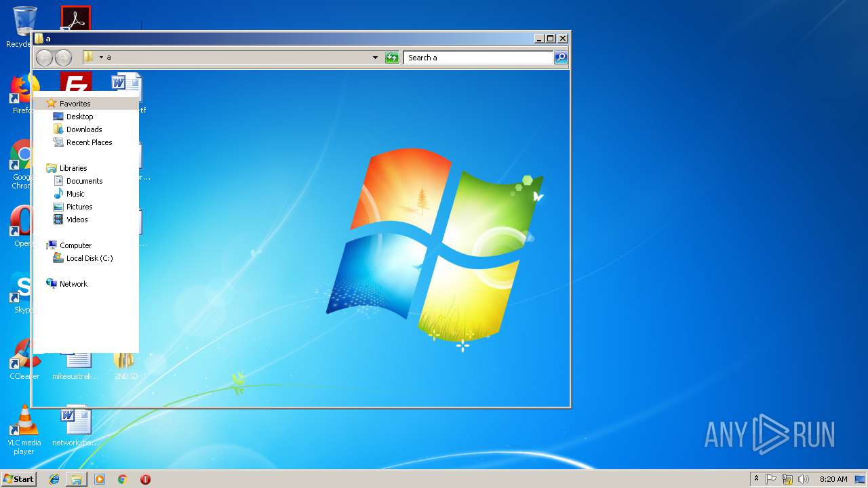Screen dimensions: 868x488
Task: Select the networkbo... Word document on desktop
Action: tap(75, 426)
